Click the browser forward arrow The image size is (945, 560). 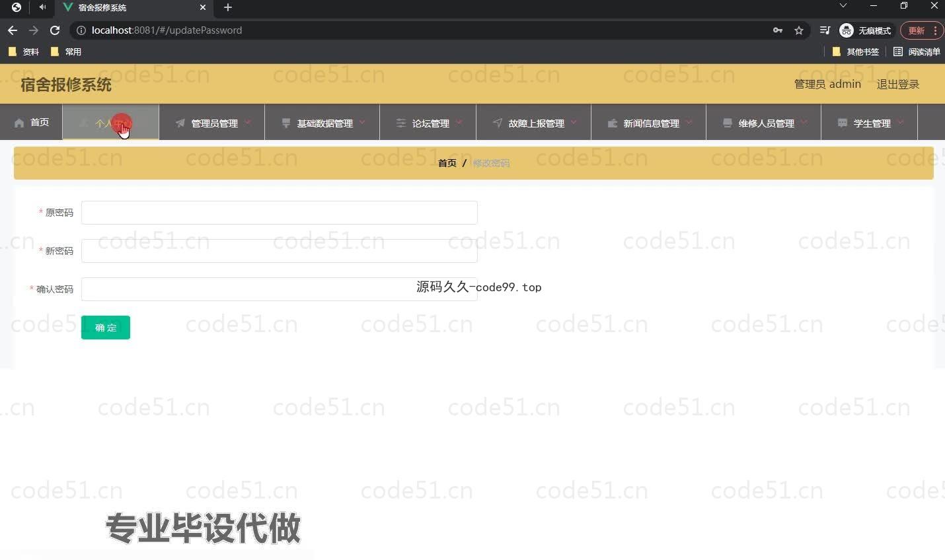[34, 30]
